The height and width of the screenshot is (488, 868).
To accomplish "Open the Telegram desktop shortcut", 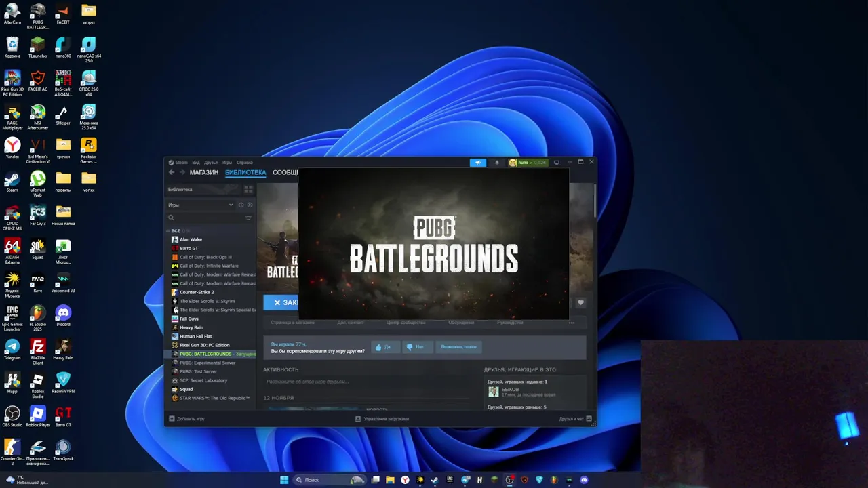I will 12,349.
